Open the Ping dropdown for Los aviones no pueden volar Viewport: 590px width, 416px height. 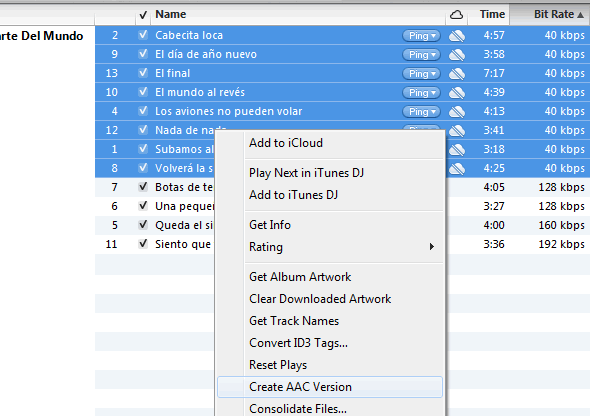[x=421, y=112]
